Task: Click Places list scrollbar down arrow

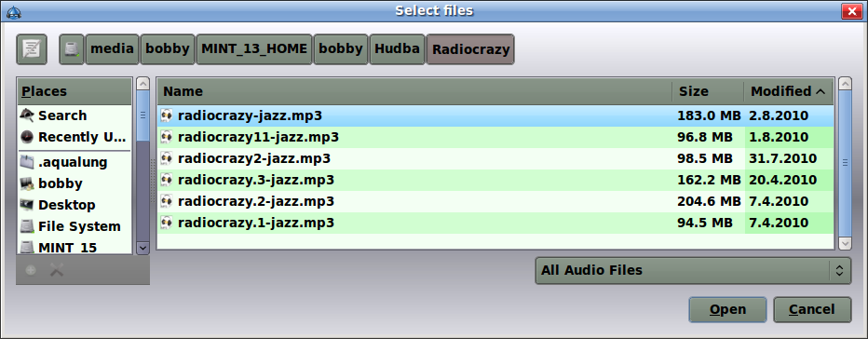Action: [142, 248]
